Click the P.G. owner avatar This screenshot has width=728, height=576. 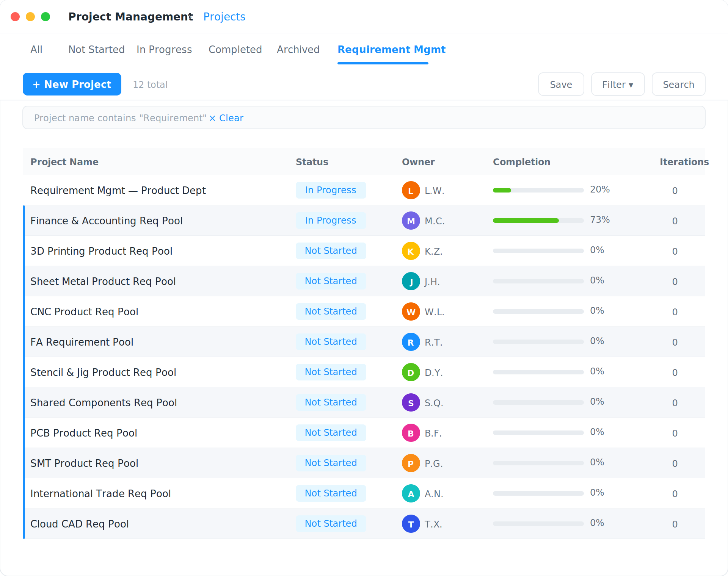pyautogui.click(x=411, y=463)
